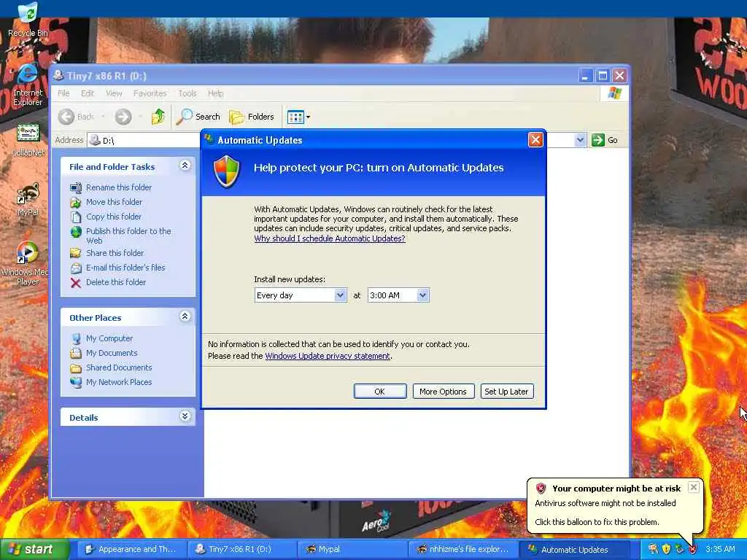Click the 'Your computer might be at risk' balloon
This screenshot has width=747, height=560.
pos(614,505)
